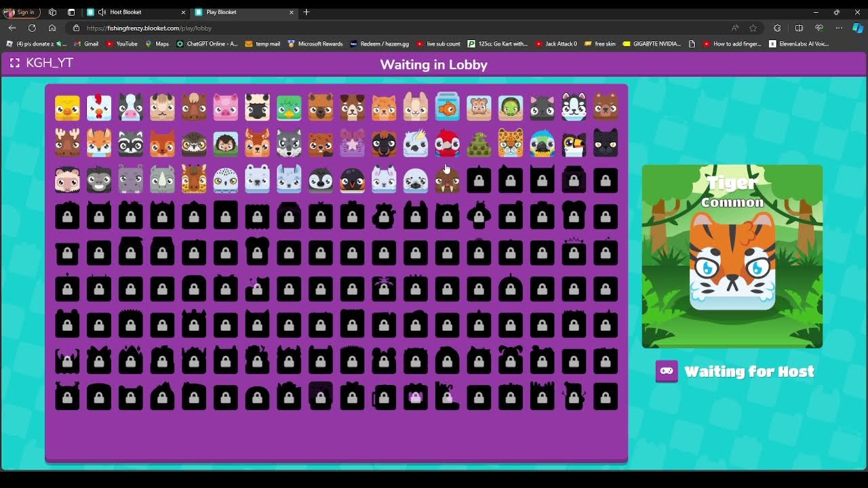Open live sub count bookmark
This screenshot has height=488, width=868.
(439, 44)
